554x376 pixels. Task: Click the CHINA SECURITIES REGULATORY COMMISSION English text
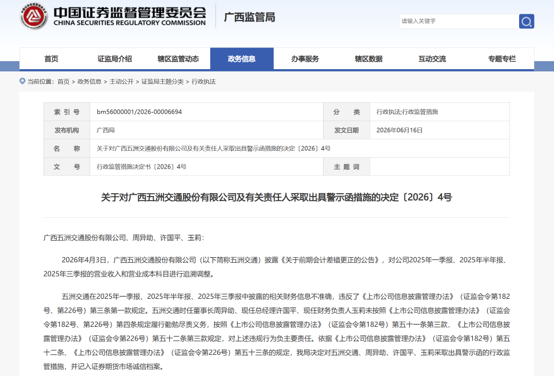point(130,23)
